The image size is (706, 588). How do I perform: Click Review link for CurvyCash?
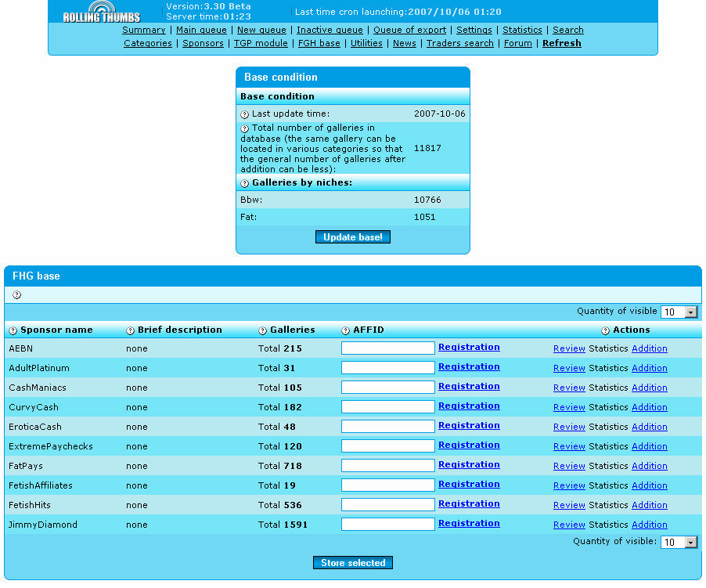tap(569, 407)
